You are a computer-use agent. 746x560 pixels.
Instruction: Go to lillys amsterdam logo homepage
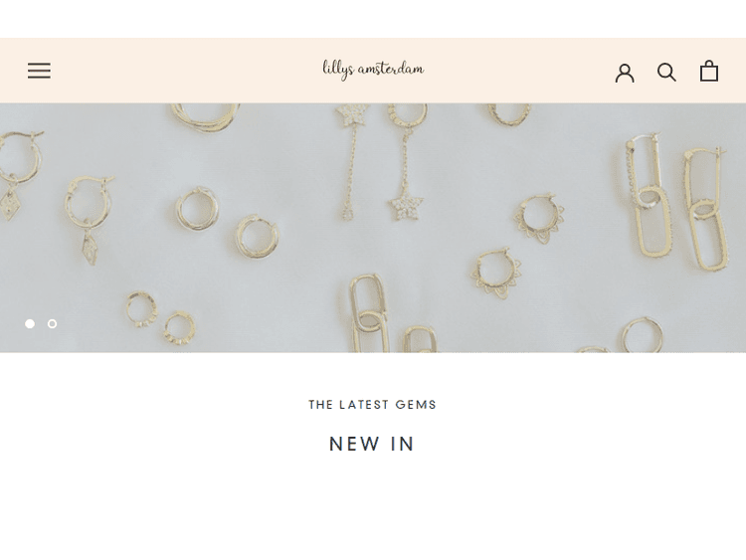pyautogui.click(x=373, y=70)
